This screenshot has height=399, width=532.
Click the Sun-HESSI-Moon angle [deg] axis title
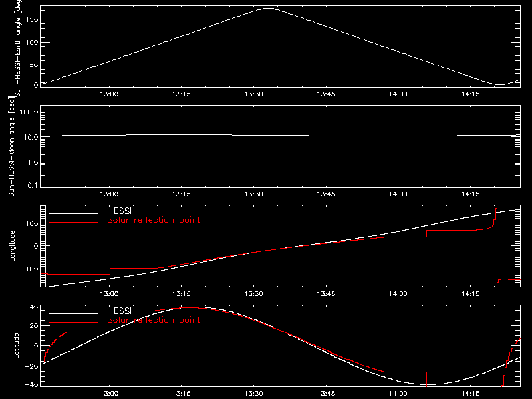11,146
